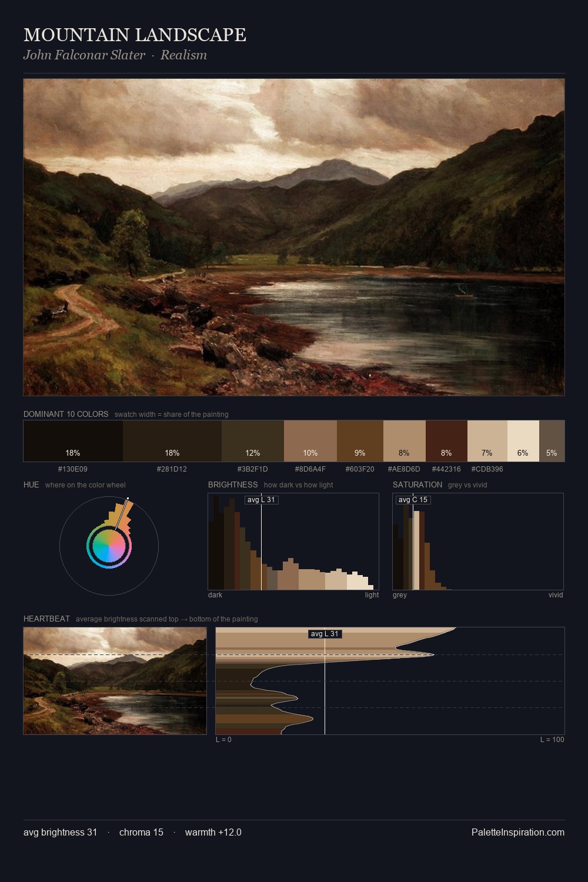
Task: Click the Mountain Landscape title
Action: 135,35
